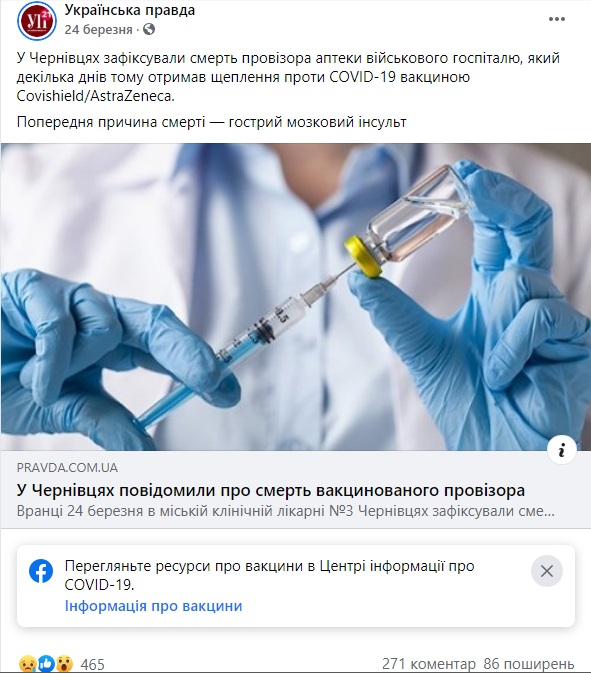View the 86 поширень shares
The image size is (591, 673).
[529, 664]
